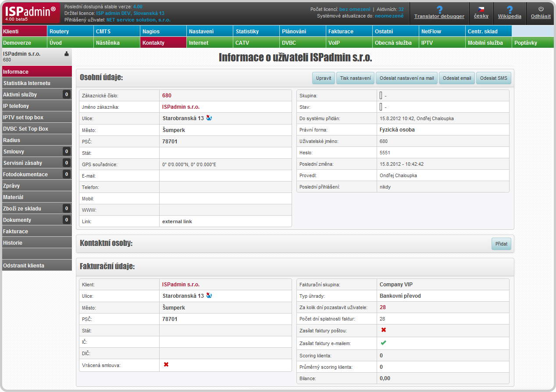Image resolution: width=556 pixels, height=392 pixels.
Task: Click the bez omezení licence link
Action: pos(355,9)
